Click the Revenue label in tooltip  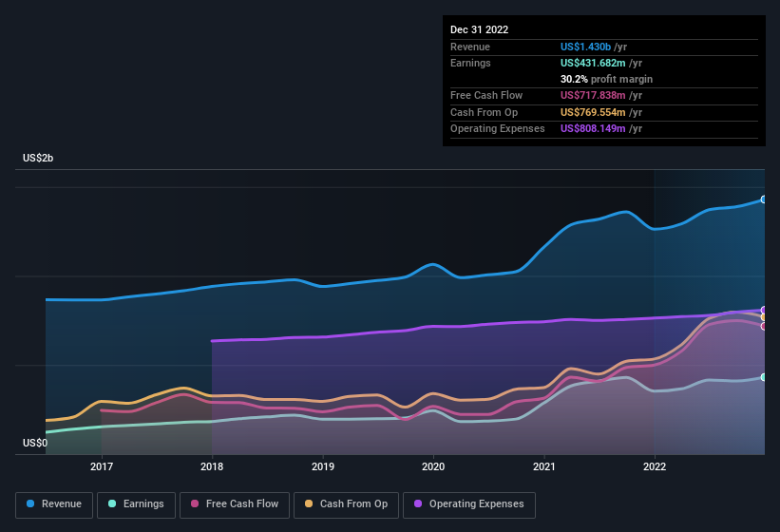[470, 47]
